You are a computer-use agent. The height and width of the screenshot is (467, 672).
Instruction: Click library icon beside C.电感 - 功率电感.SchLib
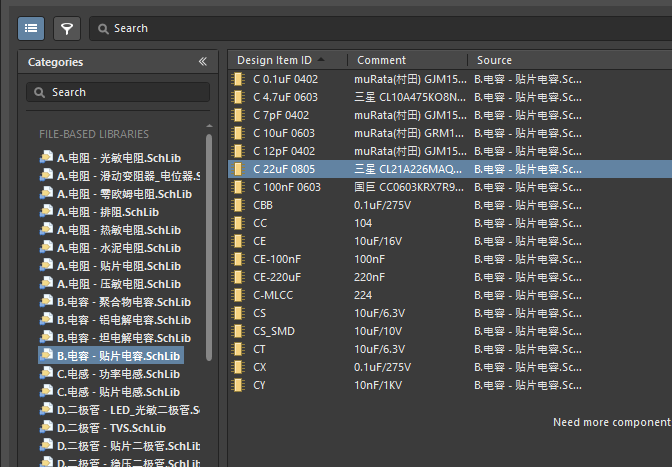pyautogui.click(x=46, y=374)
